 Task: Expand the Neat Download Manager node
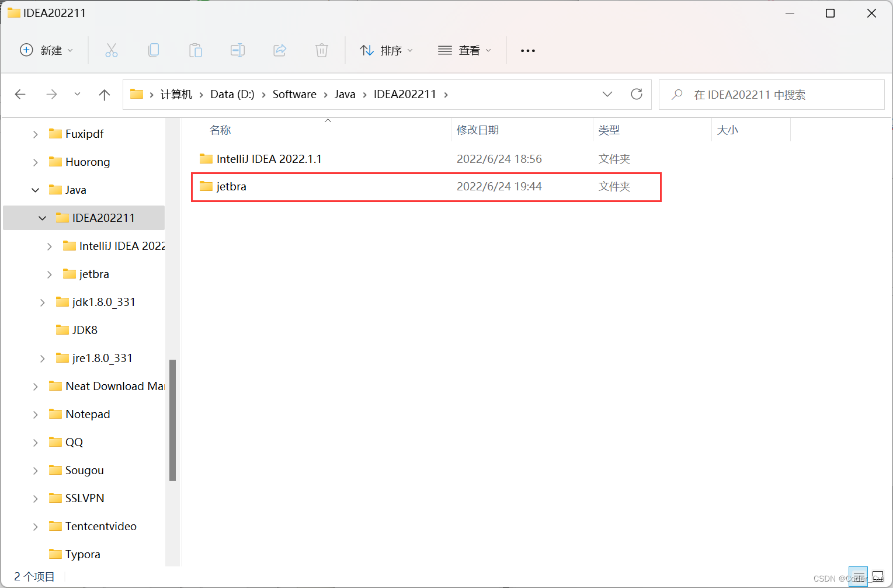pyautogui.click(x=36, y=387)
